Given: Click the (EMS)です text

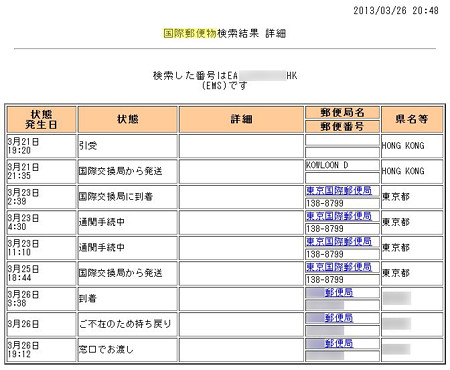Looking at the screenshot, I should pyautogui.click(x=224, y=86).
